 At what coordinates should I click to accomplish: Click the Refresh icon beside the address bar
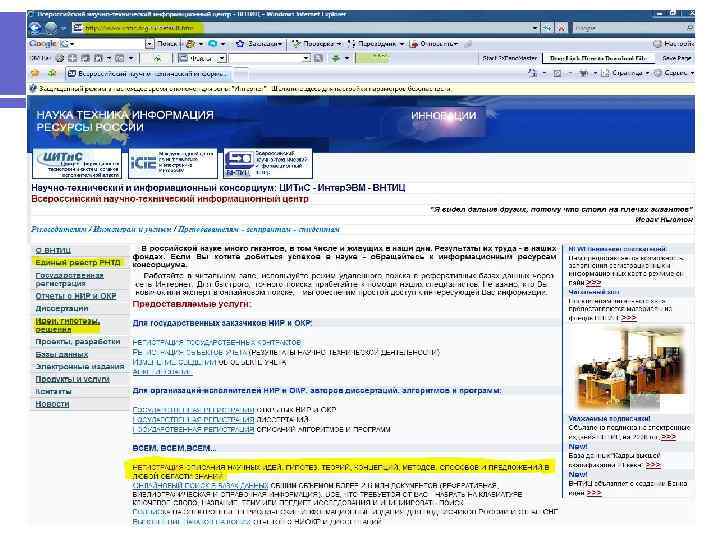547,28
